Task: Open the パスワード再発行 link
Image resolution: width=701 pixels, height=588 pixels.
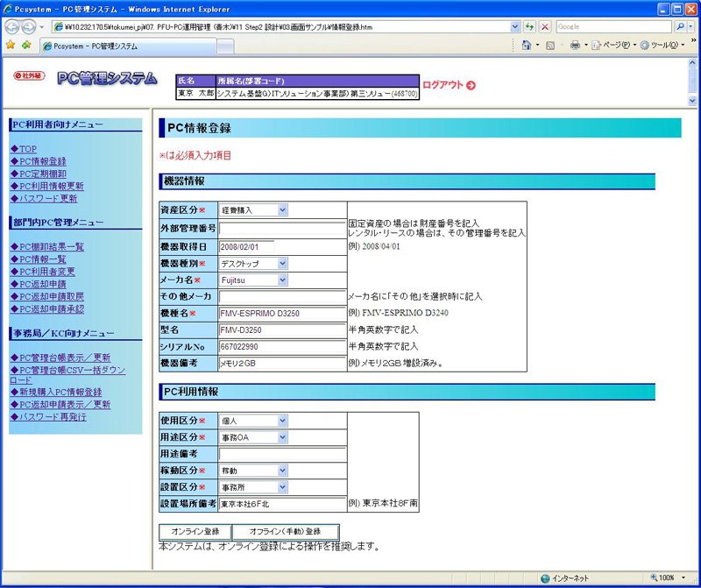Action: click(x=48, y=417)
